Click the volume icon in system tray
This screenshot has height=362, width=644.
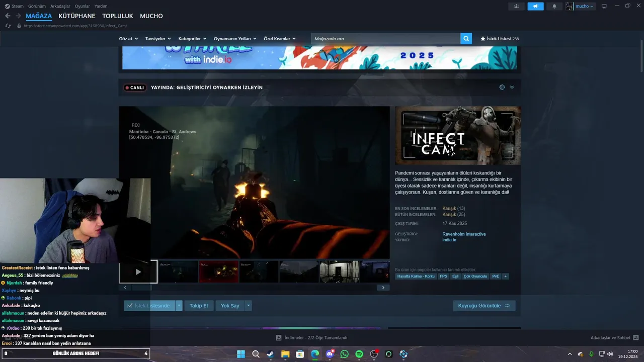click(x=610, y=354)
